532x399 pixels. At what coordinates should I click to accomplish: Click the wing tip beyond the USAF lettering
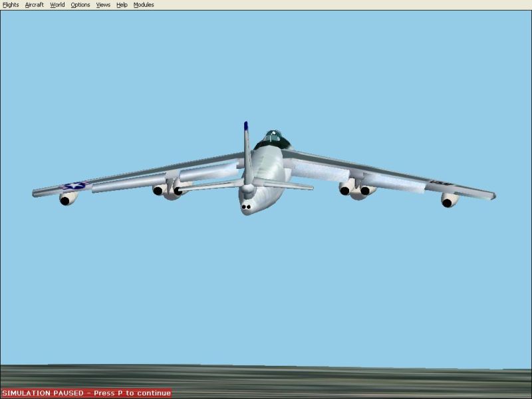[x=489, y=196]
